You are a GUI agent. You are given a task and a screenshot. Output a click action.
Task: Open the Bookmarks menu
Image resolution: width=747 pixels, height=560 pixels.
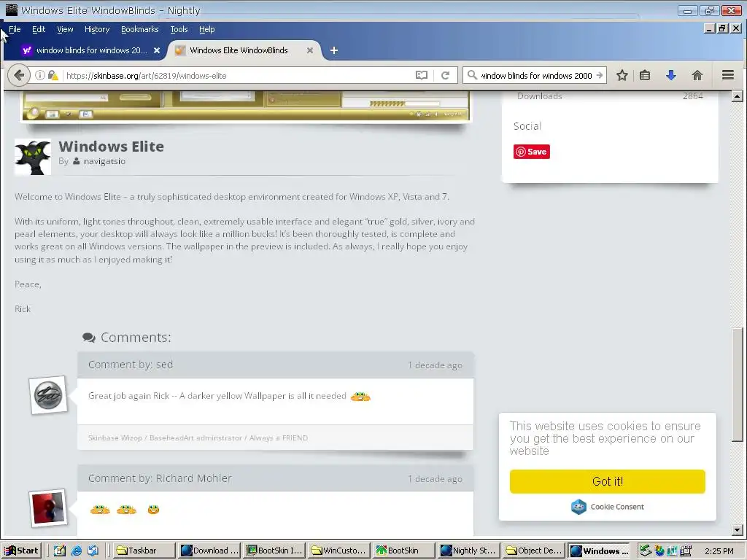[139, 29]
